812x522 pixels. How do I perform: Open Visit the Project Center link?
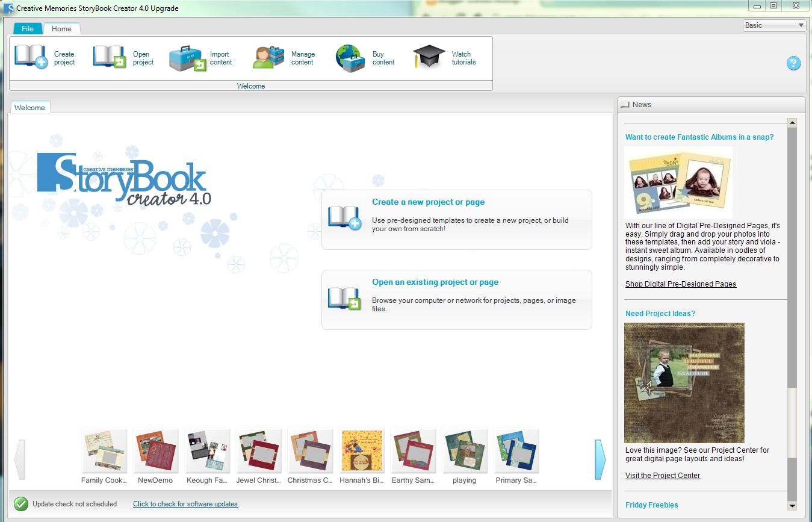tap(663, 476)
